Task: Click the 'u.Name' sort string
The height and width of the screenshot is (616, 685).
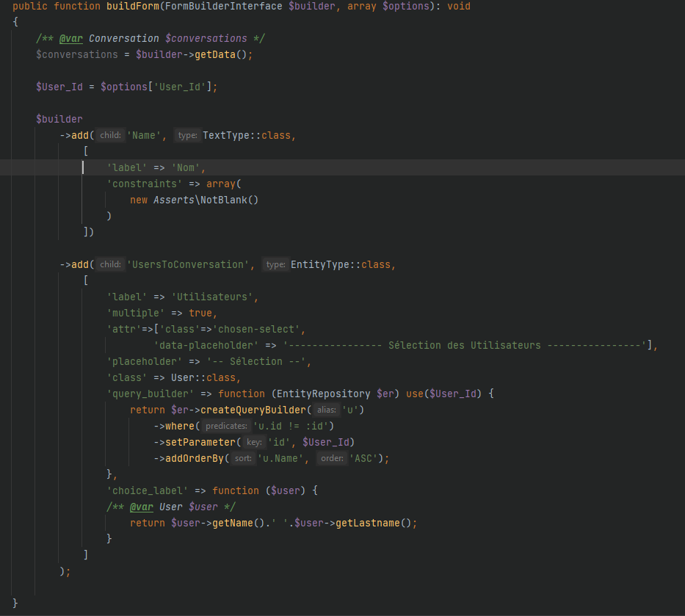Action: 280,459
